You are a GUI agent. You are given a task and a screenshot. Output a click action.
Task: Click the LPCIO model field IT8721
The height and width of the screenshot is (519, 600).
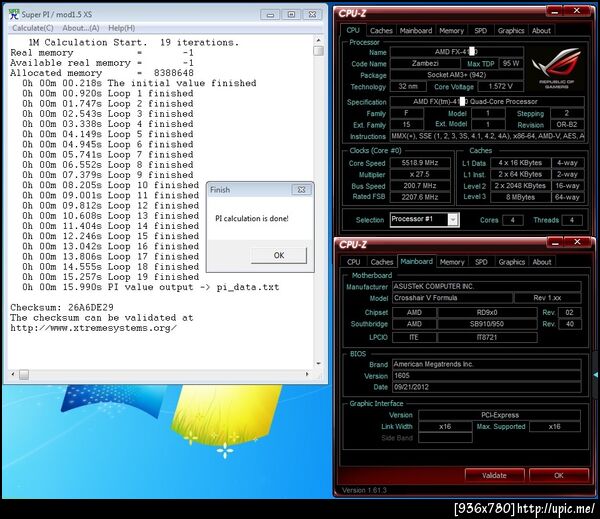point(487,337)
